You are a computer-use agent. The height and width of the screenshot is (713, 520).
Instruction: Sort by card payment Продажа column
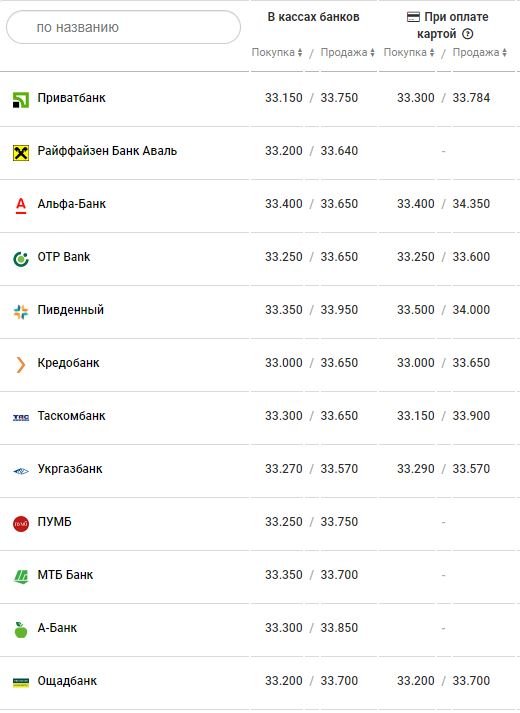pyautogui.click(x=480, y=52)
